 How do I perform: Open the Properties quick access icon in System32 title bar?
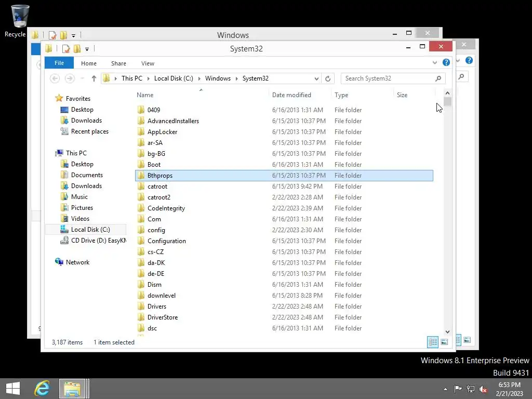pos(66,49)
